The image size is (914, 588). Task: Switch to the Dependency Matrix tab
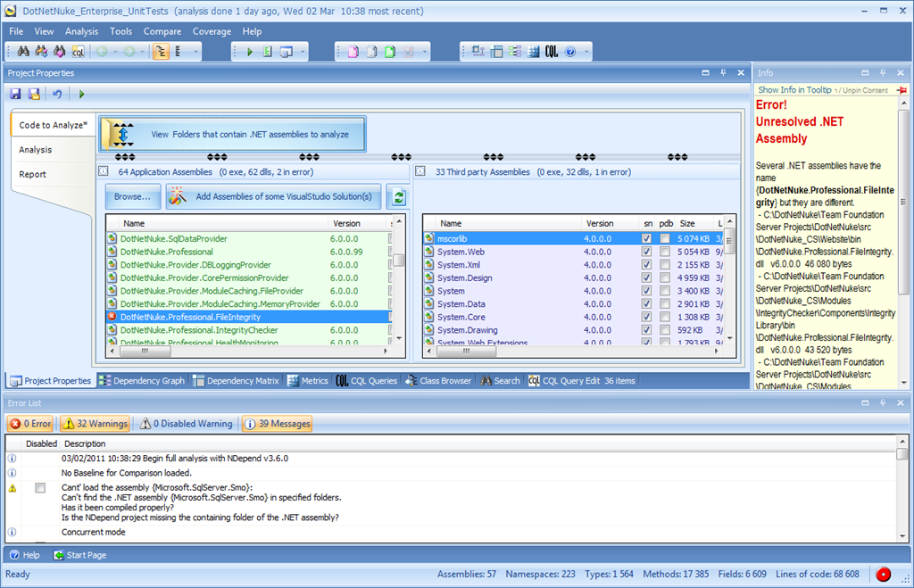click(x=236, y=380)
